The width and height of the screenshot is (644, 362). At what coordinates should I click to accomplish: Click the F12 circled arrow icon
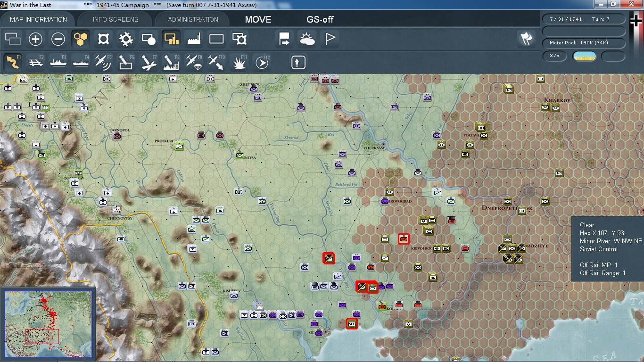coord(262,62)
